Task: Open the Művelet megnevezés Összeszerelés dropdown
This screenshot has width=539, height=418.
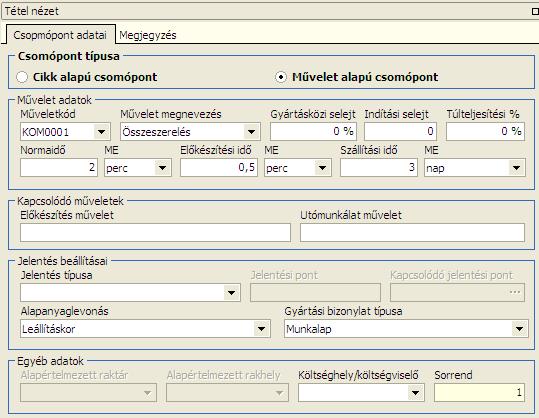Action: (252, 132)
